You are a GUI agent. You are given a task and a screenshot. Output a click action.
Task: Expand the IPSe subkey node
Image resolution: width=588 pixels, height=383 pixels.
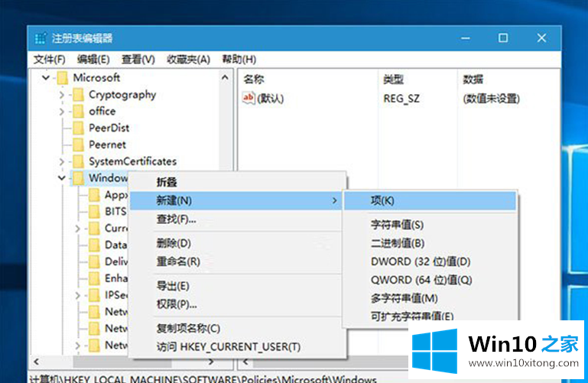[78, 295]
